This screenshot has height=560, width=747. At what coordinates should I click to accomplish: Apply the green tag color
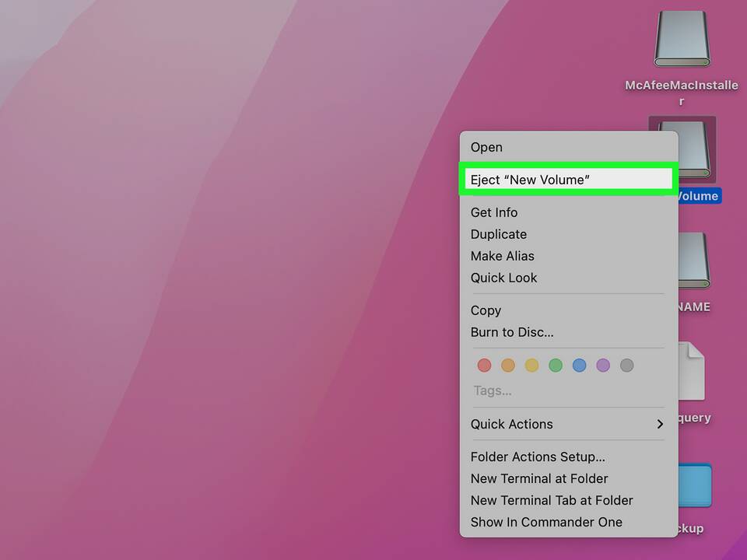[x=556, y=365]
